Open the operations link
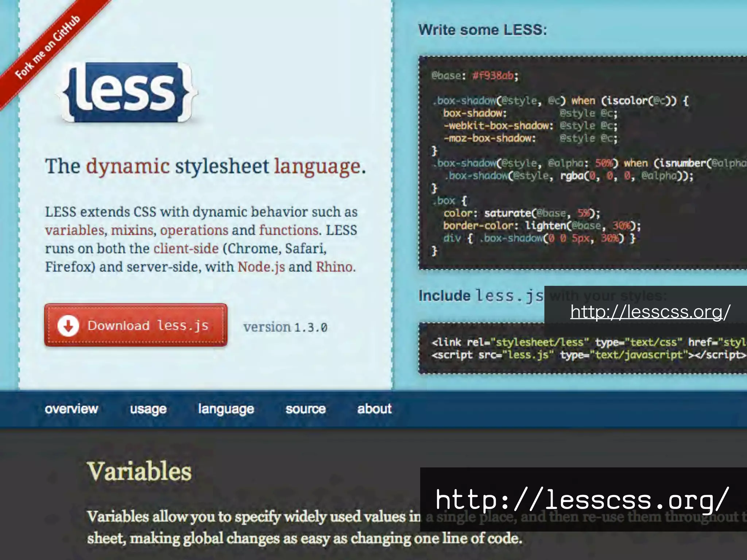Image resolution: width=747 pixels, height=560 pixels. pos(194,230)
